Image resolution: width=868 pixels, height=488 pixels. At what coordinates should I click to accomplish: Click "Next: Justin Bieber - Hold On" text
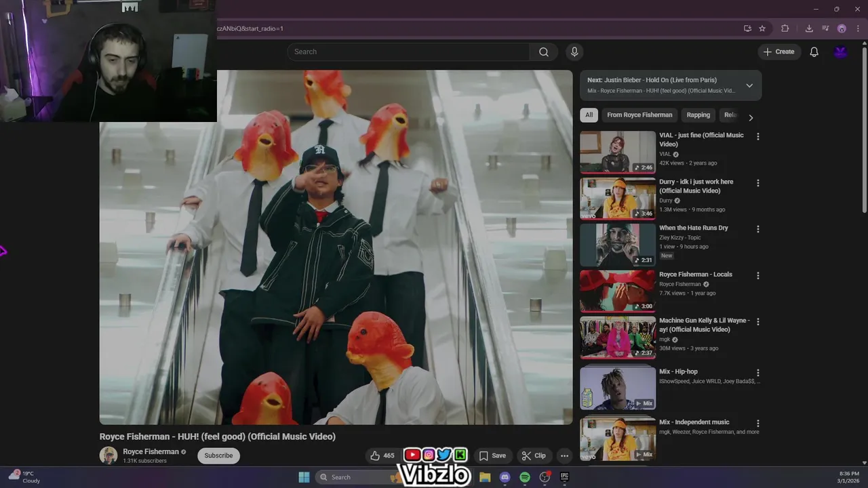[x=652, y=80]
